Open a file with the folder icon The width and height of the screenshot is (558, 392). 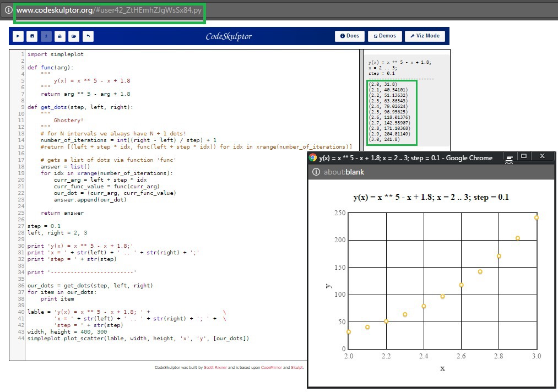(74, 36)
